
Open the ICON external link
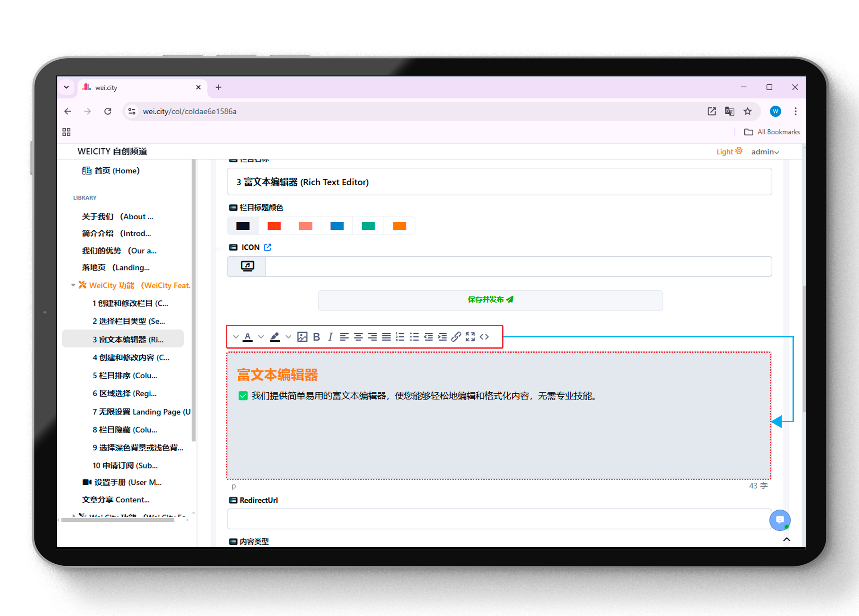(267, 247)
